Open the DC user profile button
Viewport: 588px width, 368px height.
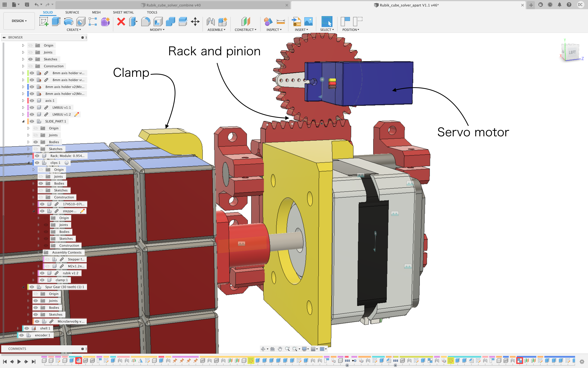click(581, 5)
